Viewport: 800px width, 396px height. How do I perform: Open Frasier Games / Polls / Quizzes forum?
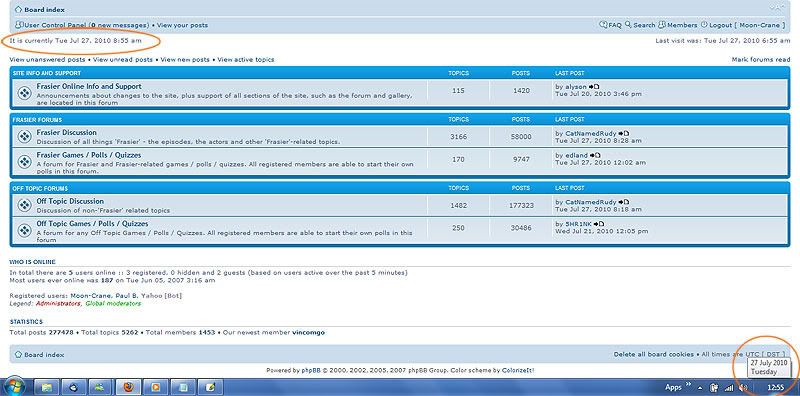tap(89, 155)
